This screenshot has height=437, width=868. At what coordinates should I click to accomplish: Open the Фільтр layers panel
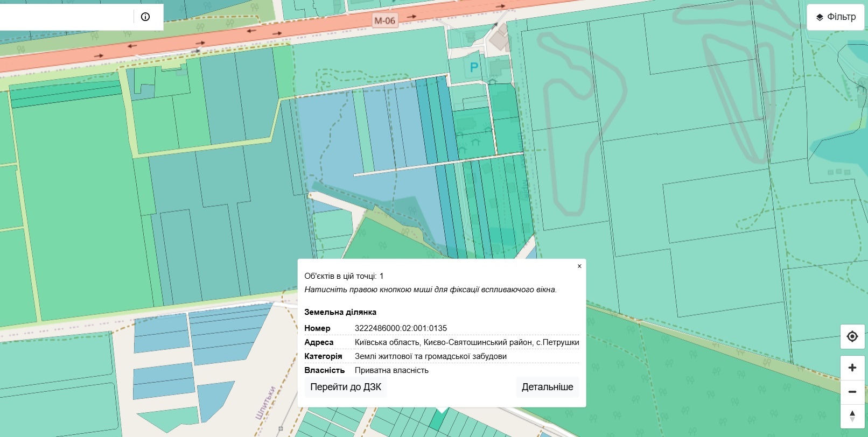836,17
